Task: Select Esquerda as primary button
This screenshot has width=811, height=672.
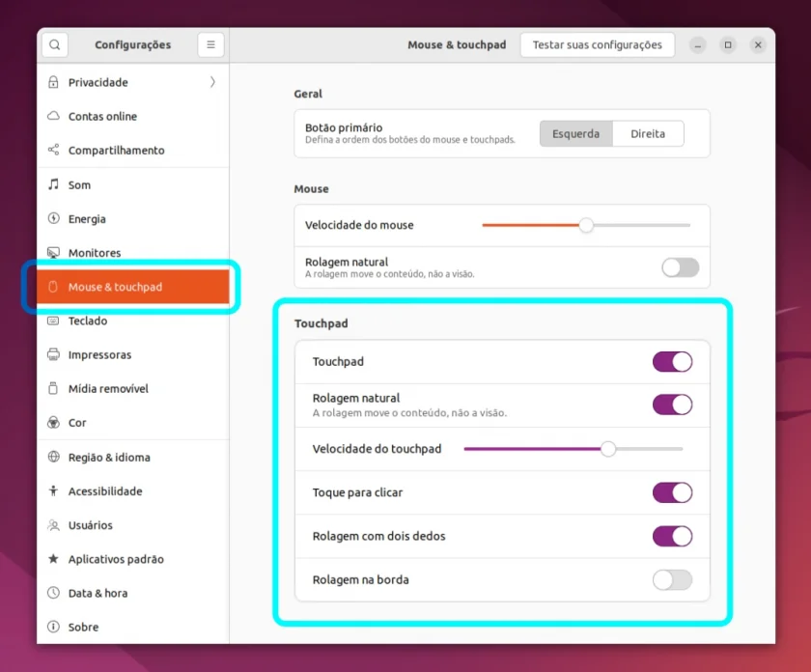Action: coord(575,134)
